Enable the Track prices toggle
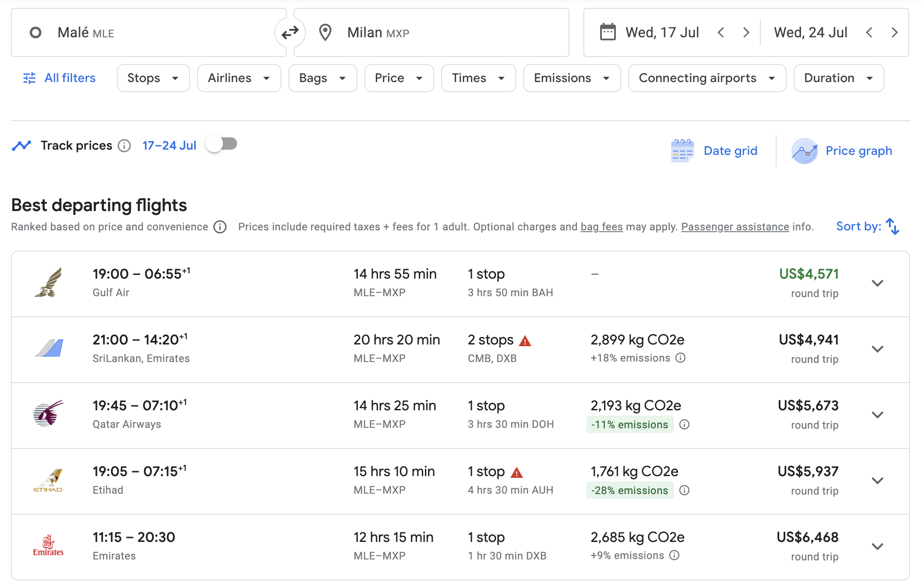The height and width of the screenshot is (588, 921). 222,144
